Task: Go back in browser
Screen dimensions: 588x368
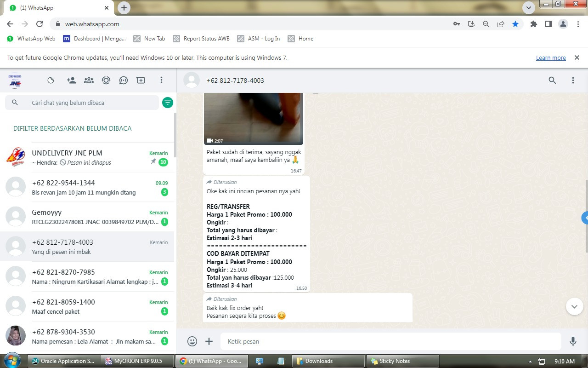Action: (x=10, y=24)
